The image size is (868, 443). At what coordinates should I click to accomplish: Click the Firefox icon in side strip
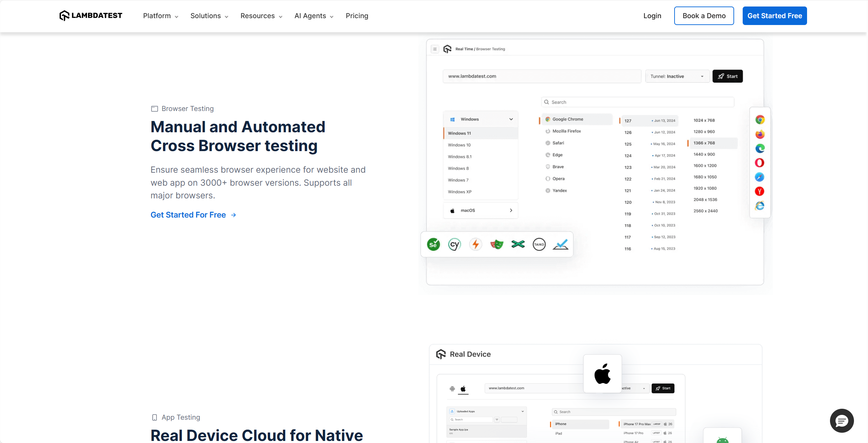760,134
